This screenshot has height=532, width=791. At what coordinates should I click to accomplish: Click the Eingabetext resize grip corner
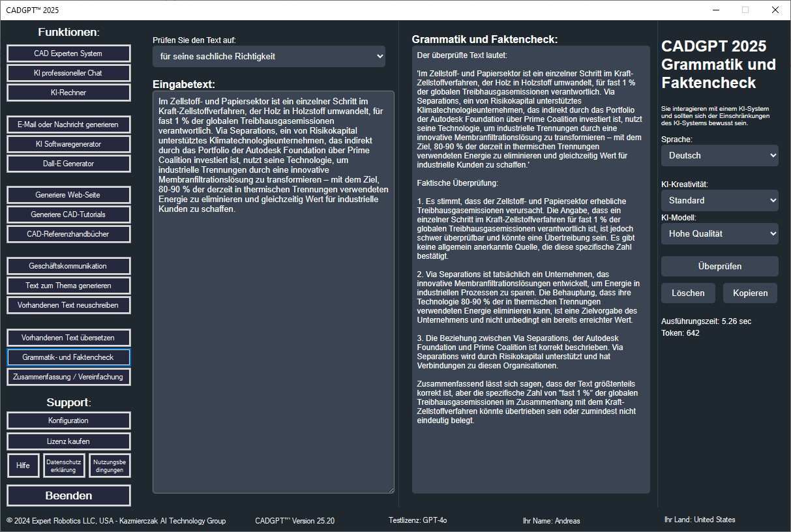(391, 490)
